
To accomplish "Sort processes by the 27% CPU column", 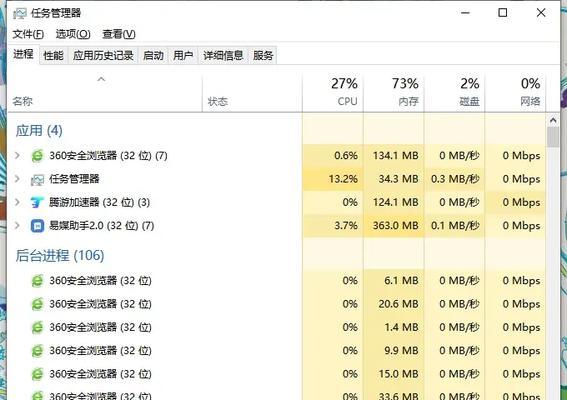I will click(x=333, y=92).
